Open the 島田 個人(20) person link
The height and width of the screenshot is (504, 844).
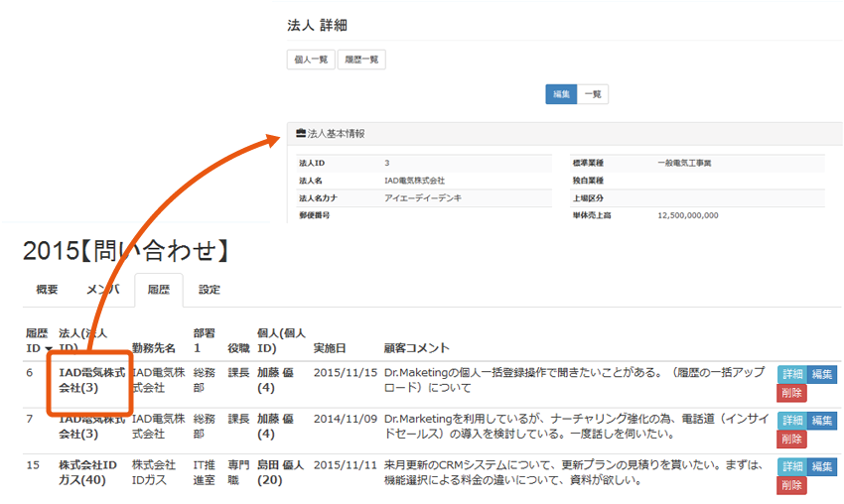(281, 472)
